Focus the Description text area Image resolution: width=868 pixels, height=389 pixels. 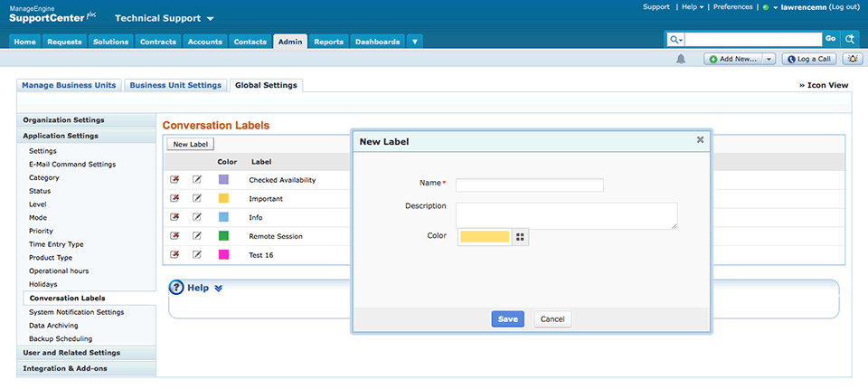pyautogui.click(x=566, y=215)
